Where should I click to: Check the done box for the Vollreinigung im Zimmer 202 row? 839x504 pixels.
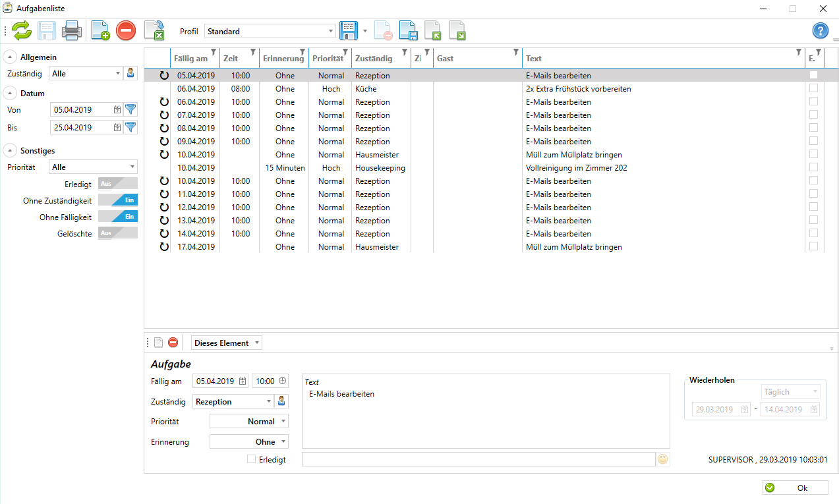[x=813, y=167]
